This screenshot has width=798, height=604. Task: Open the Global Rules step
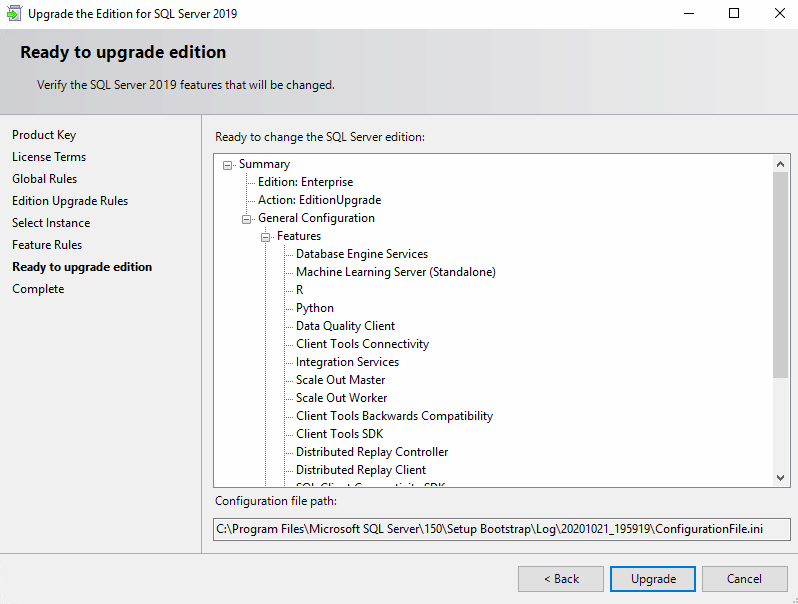coord(45,179)
